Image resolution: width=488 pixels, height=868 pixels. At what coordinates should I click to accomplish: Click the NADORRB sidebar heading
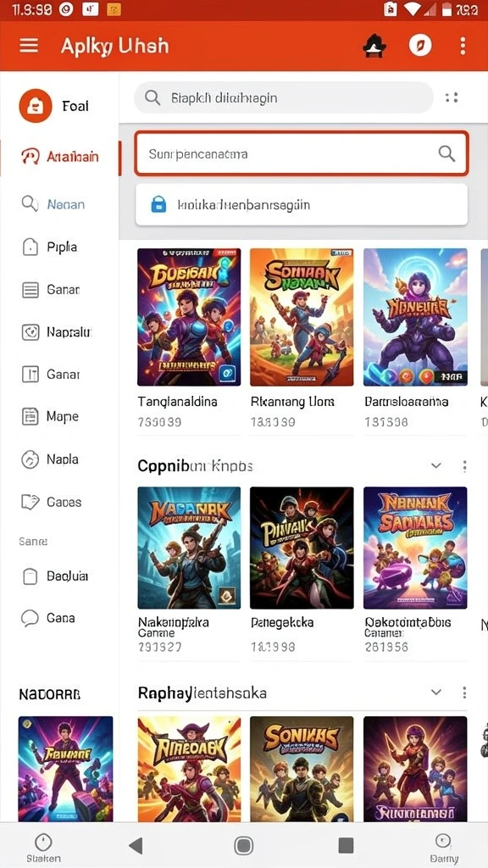(x=50, y=694)
